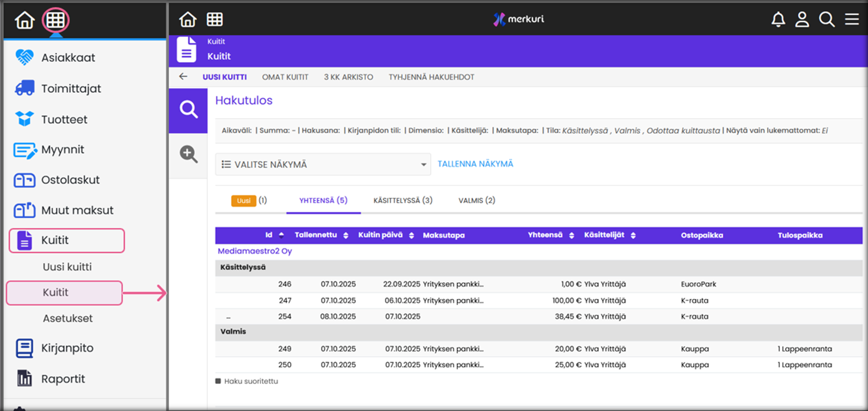
Task: Open the notifications bell icon
Action: pyautogui.click(x=778, y=19)
